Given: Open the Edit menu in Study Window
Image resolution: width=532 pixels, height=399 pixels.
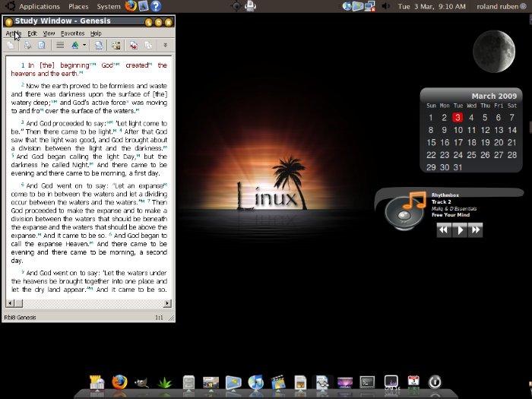Looking at the screenshot, I should [32, 33].
